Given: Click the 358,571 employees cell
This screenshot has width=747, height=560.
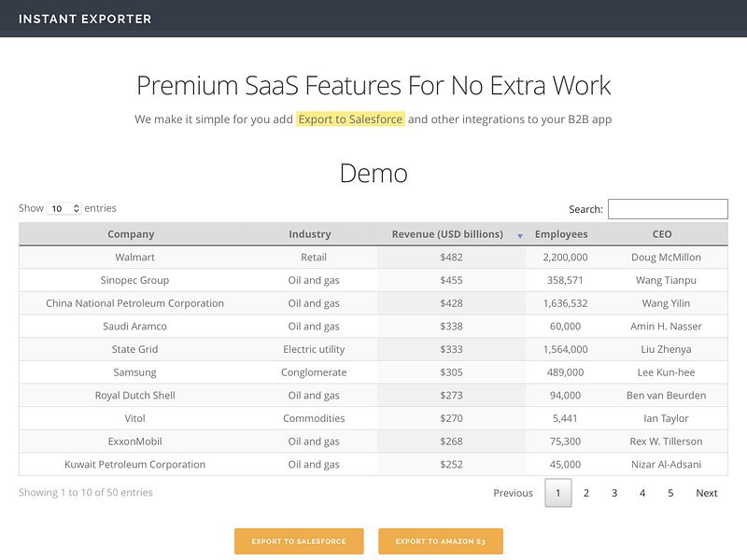Looking at the screenshot, I should (565, 280).
